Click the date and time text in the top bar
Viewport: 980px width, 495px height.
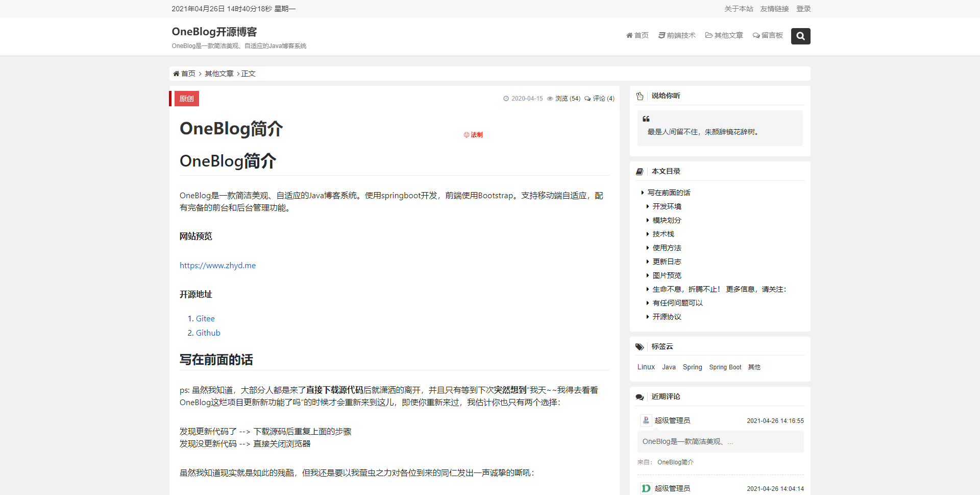click(233, 9)
